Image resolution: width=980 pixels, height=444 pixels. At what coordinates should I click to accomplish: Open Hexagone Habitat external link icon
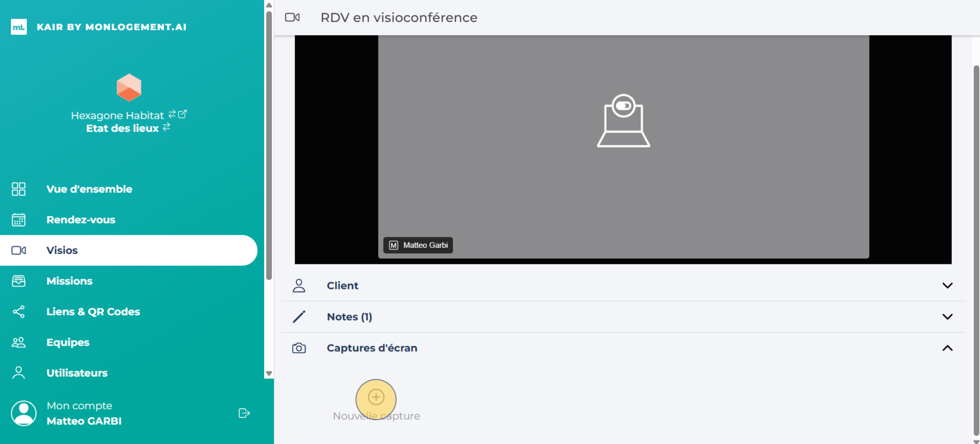click(183, 114)
